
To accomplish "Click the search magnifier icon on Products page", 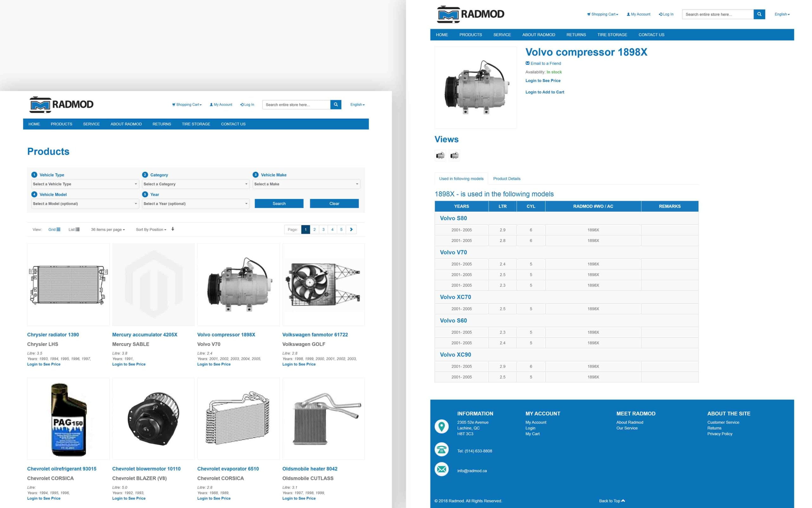I will pos(336,104).
